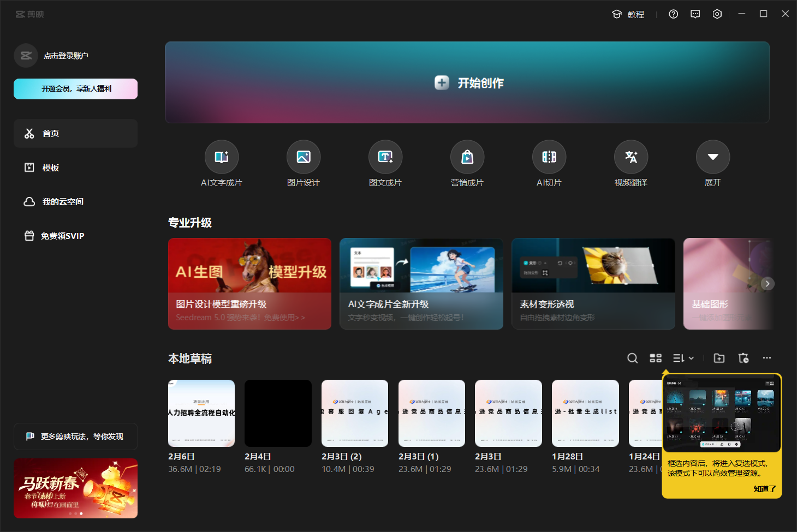Expand the 展开 tools dropdown

point(712,157)
